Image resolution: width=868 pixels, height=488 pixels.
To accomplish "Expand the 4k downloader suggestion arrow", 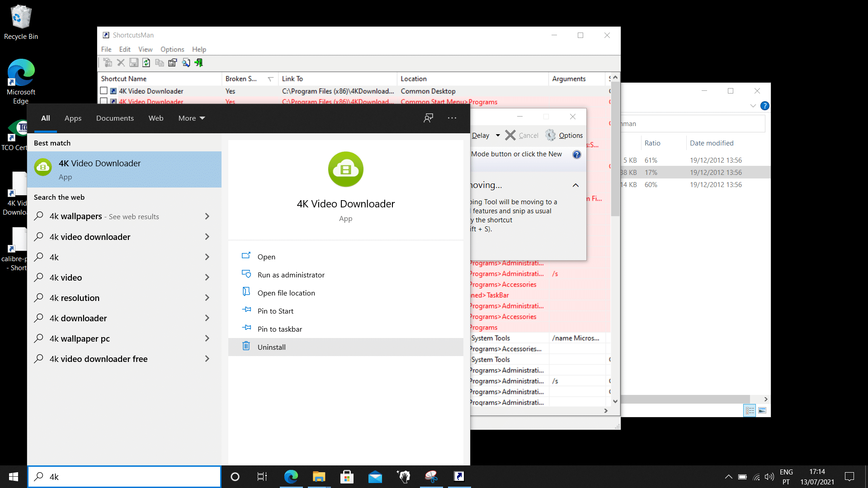I will [207, 318].
